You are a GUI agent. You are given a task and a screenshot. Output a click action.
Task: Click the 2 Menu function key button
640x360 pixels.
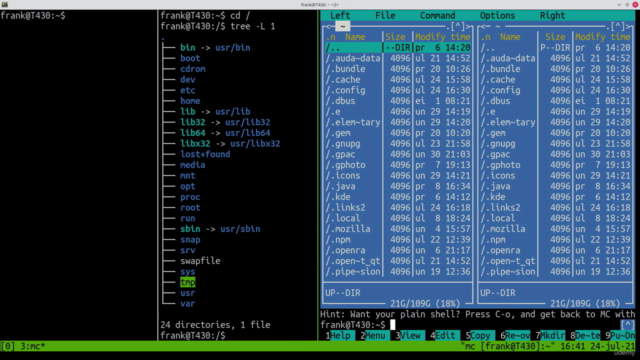[375, 336]
